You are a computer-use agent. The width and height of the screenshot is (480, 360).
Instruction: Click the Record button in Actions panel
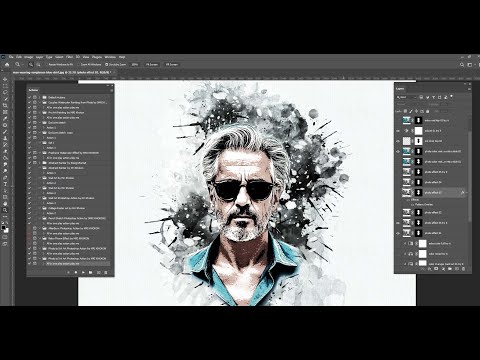pos(76,272)
